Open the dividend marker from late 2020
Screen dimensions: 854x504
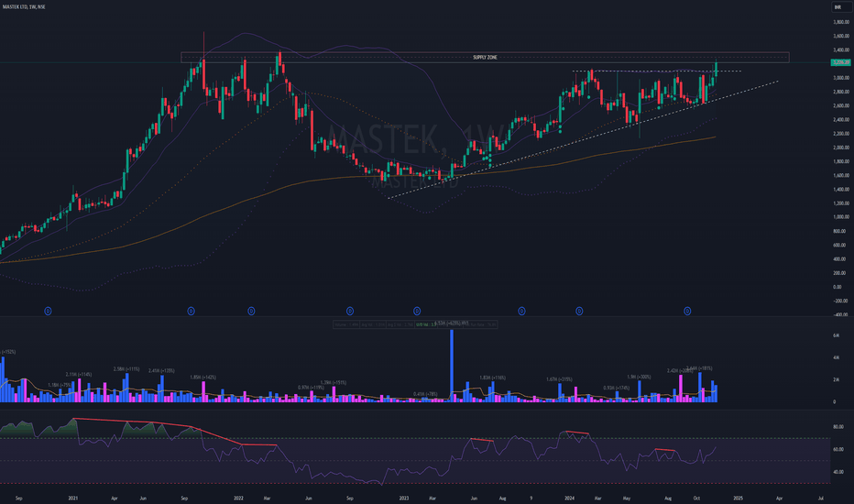48,312
